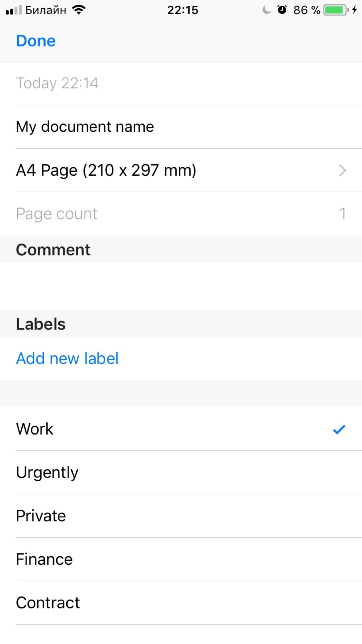
Task: Select the Urgently label
Action: pyautogui.click(x=47, y=472)
